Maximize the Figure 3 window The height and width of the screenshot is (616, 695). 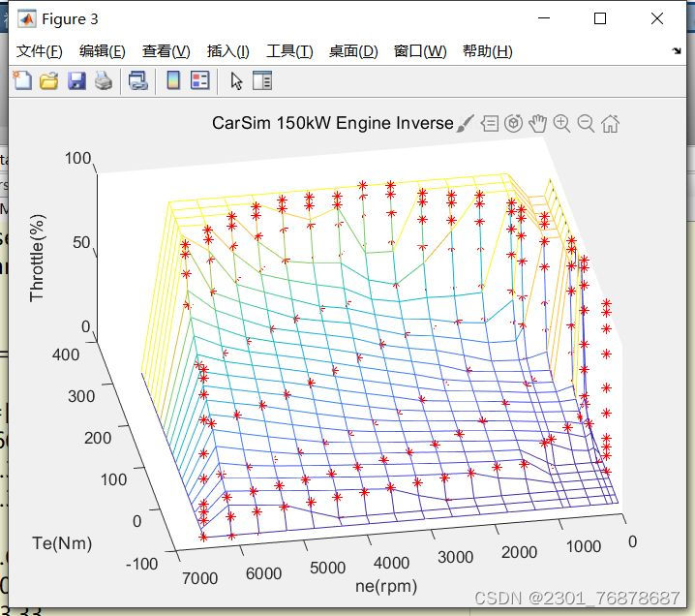tap(600, 18)
